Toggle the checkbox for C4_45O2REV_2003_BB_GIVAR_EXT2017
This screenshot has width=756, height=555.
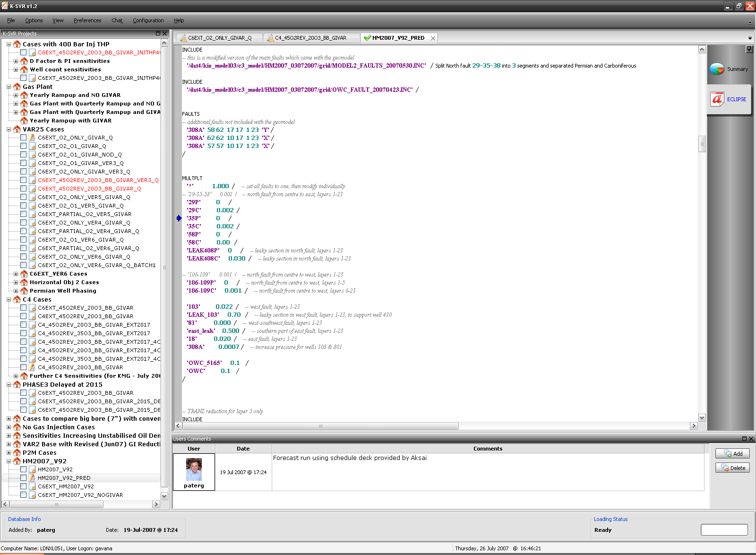pyautogui.click(x=23, y=325)
